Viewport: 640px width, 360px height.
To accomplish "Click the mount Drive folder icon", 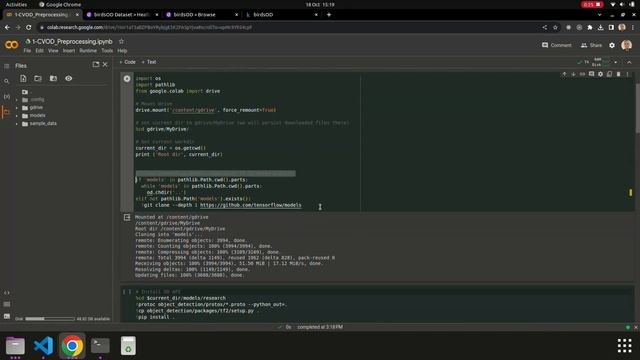I will 53,78.
